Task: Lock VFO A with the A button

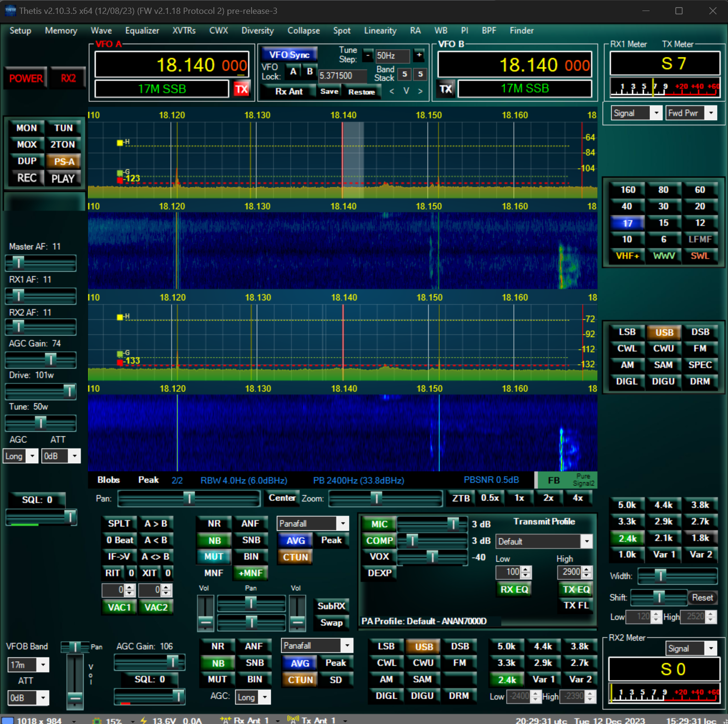Action: tap(294, 72)
